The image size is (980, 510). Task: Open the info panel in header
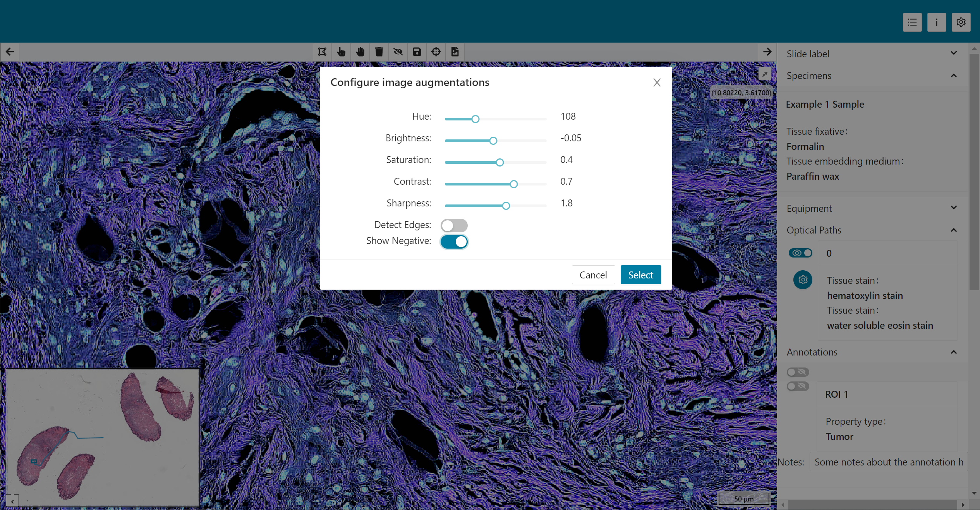(937, 22)
